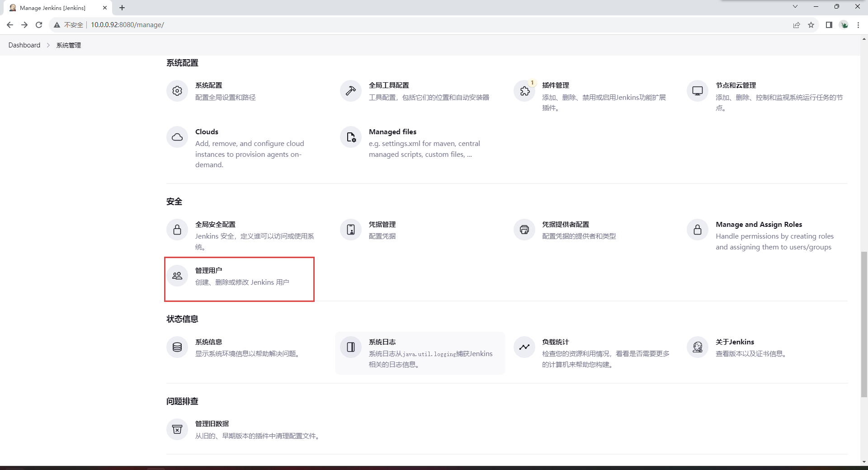
Task: Open 节点和云管理 link
Action: [x=736, y=85]
